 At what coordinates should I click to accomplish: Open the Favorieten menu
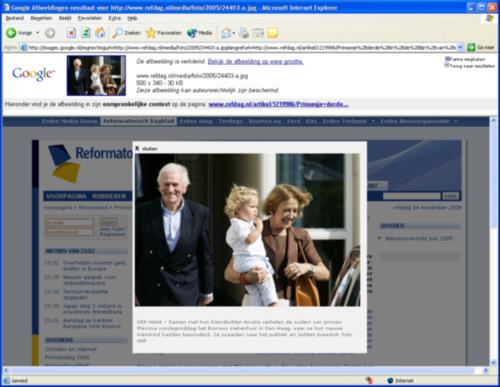(90, 18)
